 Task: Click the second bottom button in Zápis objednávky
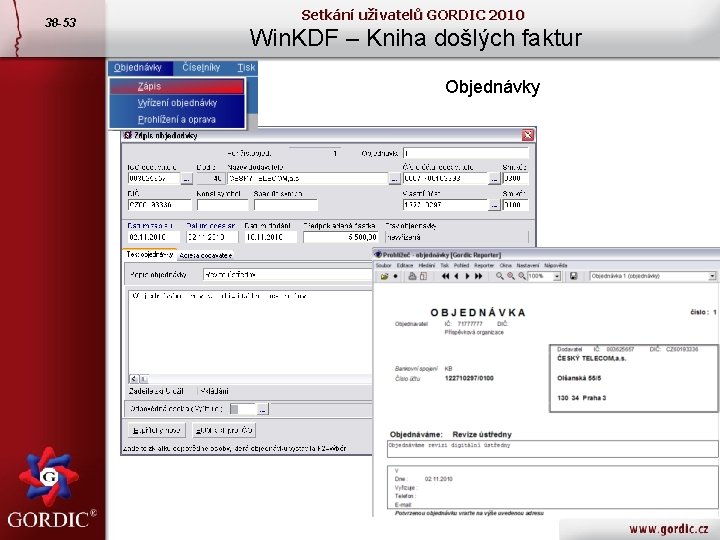[x=224, y=430]
